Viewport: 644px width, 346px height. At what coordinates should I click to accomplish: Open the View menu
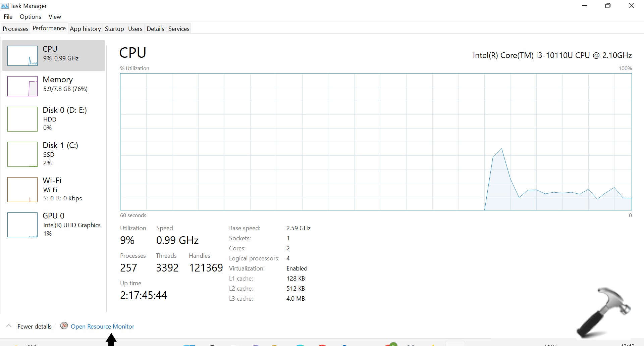[x=55, y=17]
